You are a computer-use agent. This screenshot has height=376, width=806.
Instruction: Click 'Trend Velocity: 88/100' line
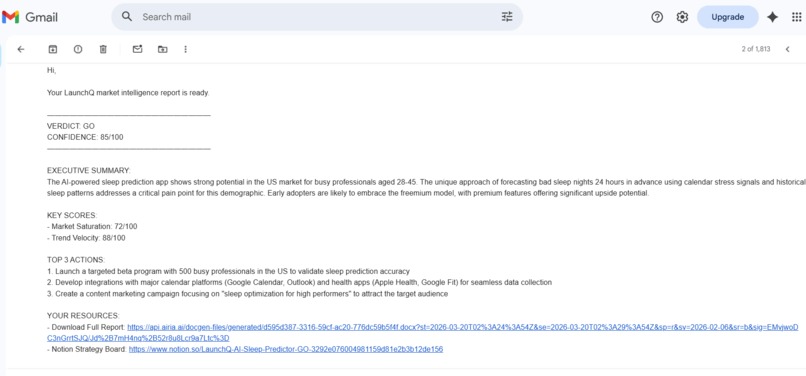(86, 238)
